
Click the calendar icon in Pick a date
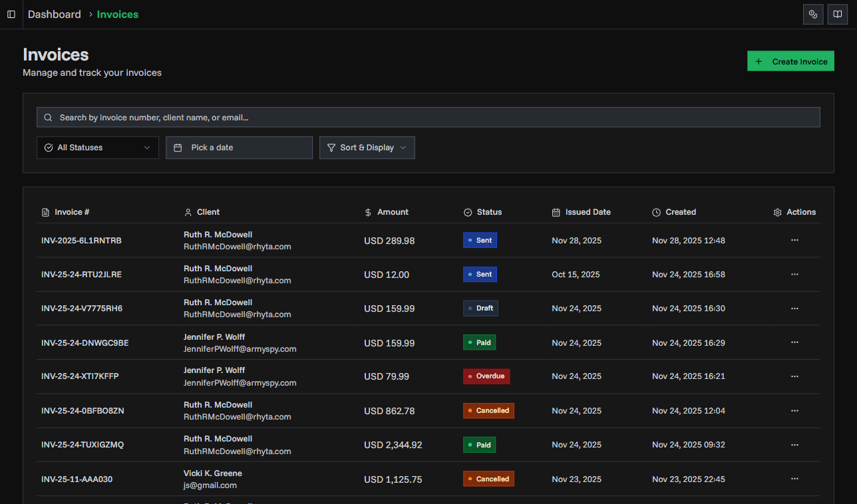tap(178, 147)
